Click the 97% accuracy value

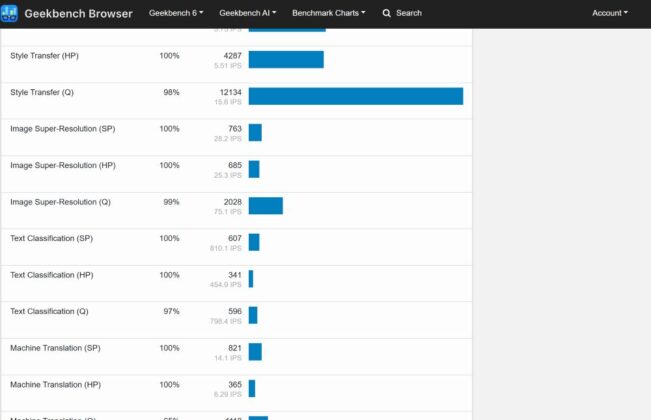[x=171, y=311]
